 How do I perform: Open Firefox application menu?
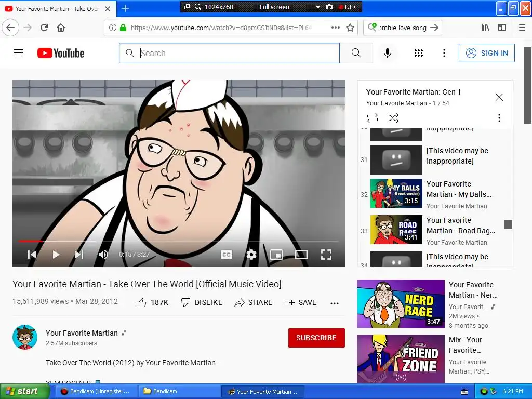522,28
